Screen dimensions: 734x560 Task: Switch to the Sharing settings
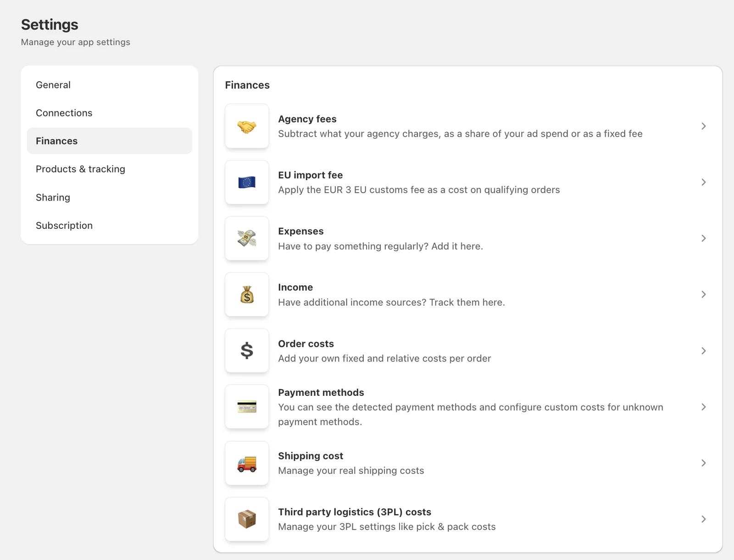(x=109, y=197)
